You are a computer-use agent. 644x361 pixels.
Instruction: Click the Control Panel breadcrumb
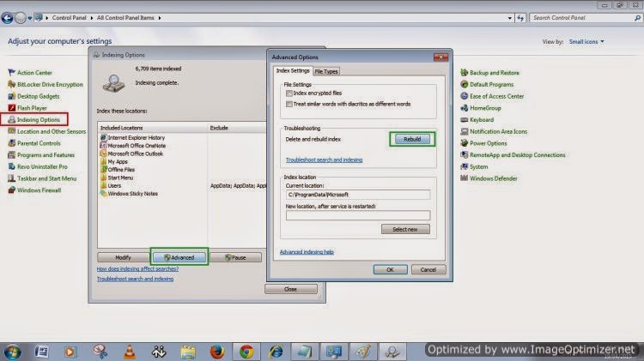[x=69, y=18]
